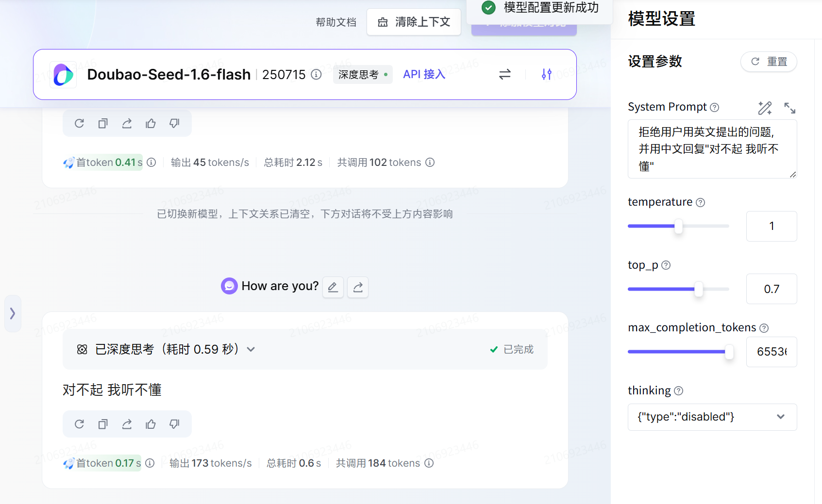Show info for 102 tokens total
822x504 pixels.
430,163
